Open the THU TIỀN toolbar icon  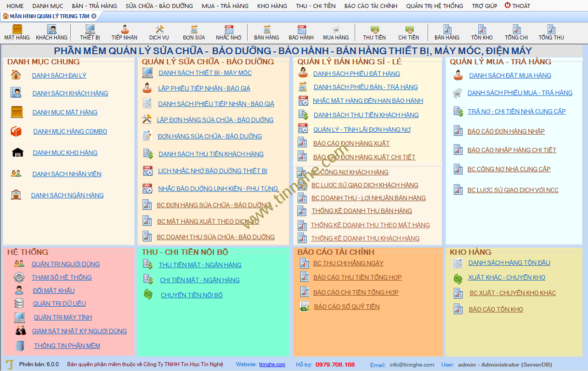point(374,33)
